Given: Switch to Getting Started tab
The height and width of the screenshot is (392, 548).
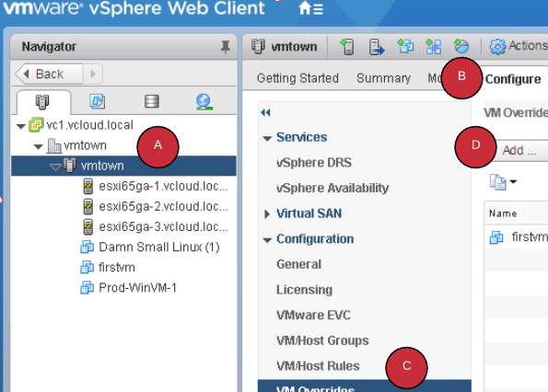Looking at the screenshot, I should tap(297, 78).
